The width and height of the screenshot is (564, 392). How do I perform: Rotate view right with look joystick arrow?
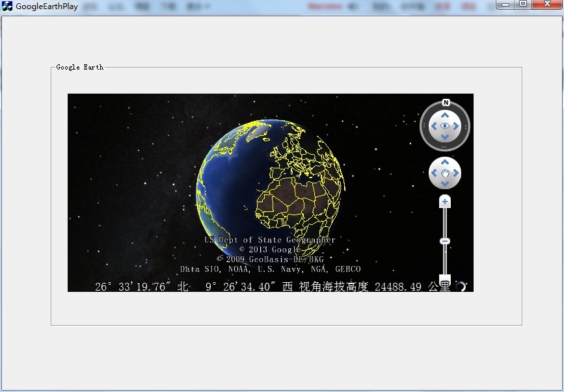[x=456, y=126]
